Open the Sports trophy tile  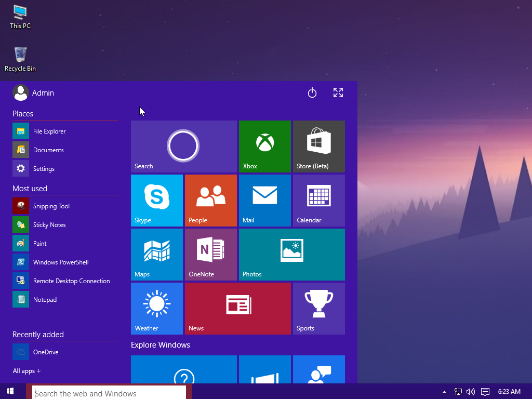click(x=318, y=309)
